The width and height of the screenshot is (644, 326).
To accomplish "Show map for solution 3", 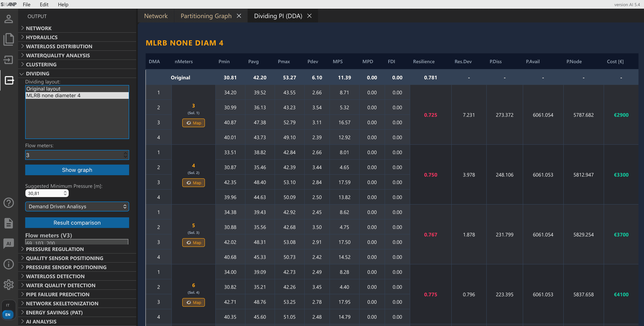I will click(x=193, y=243).
